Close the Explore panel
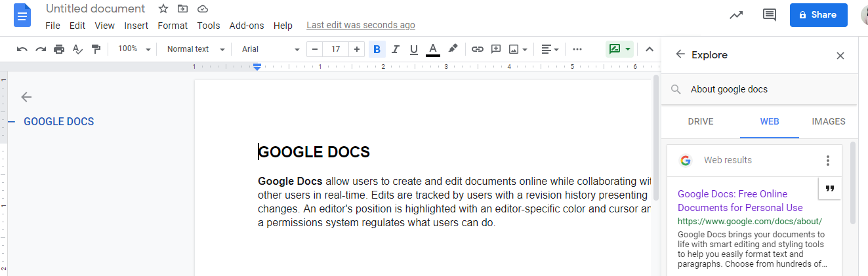The image size is (868, 276). click(840, 56)
